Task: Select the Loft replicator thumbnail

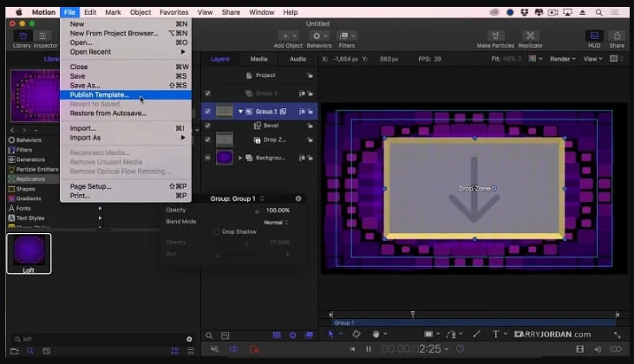Action: [29, 253]
